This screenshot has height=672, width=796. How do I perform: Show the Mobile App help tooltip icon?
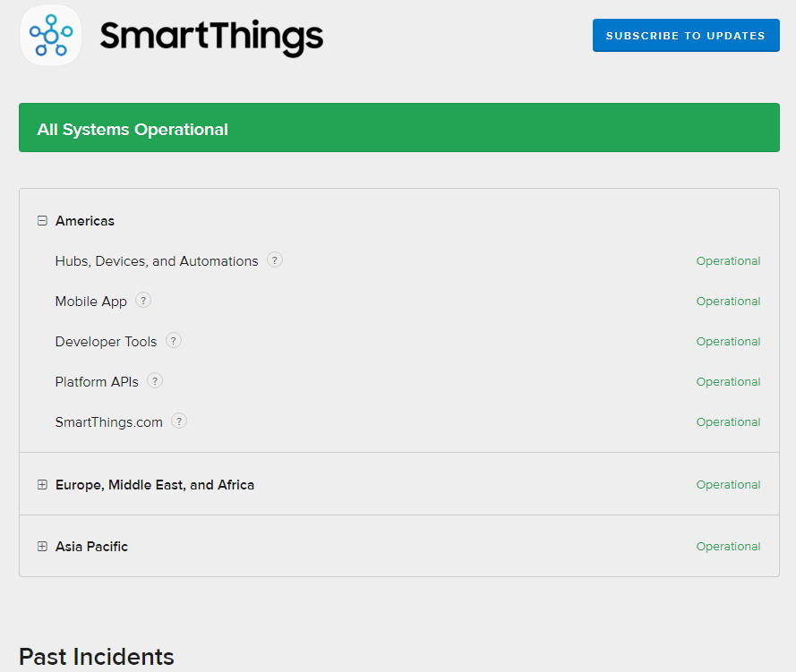(143, 301)
